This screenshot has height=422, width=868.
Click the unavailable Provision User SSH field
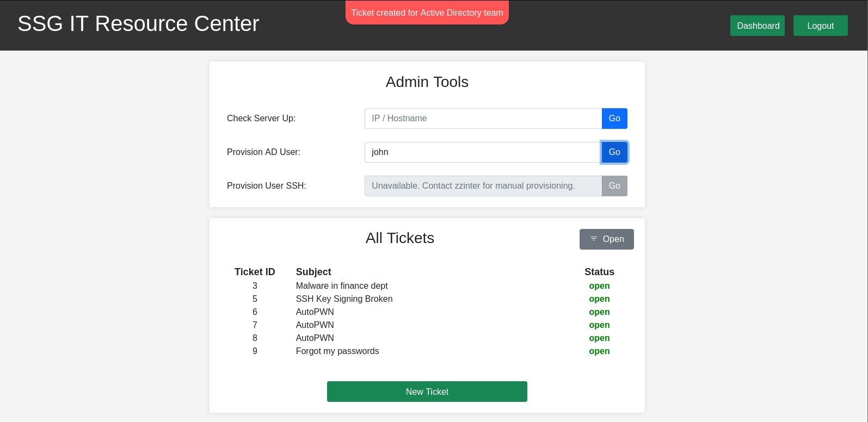pyautogui.click(x=483, y=186)
